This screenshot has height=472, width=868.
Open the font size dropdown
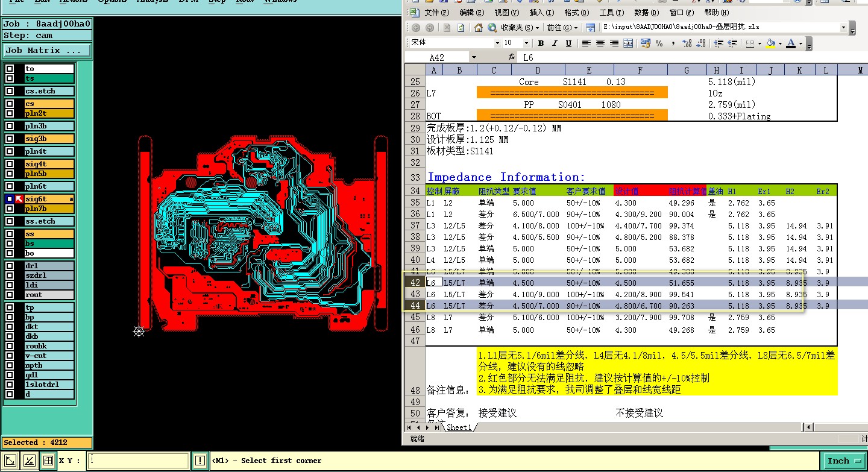[x=526, y=43]
